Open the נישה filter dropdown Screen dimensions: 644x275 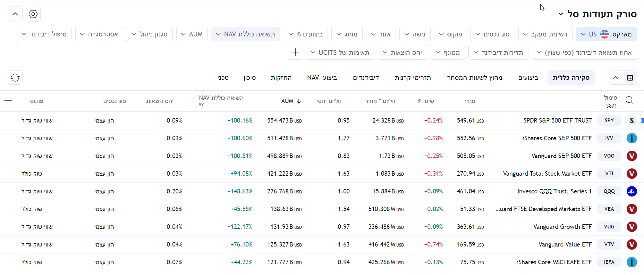click(x=415, y=34)
